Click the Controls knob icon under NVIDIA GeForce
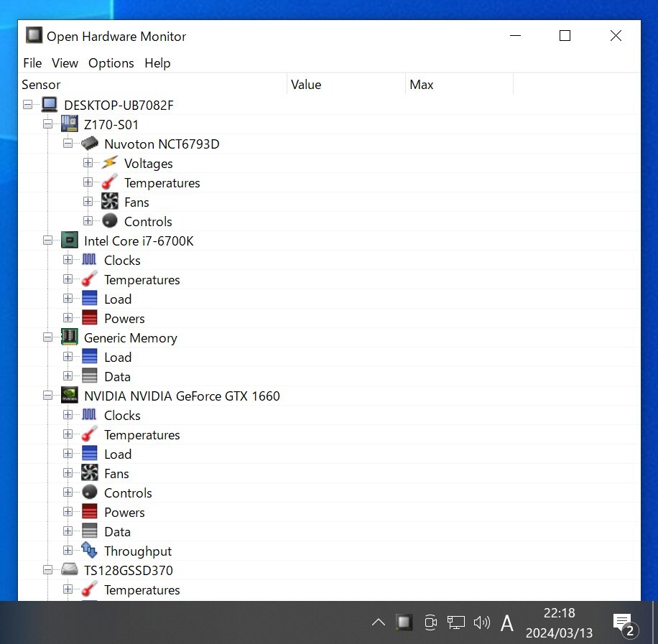 [x=89, y=492]
